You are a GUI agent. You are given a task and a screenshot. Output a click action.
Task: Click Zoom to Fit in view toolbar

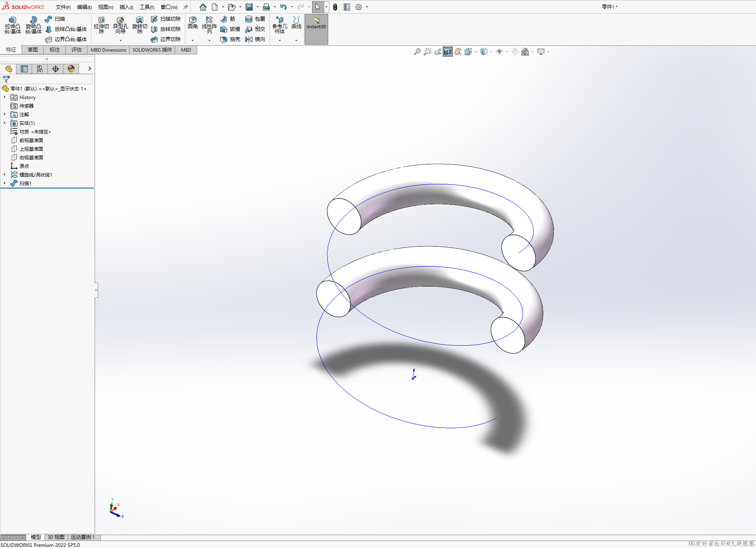[x=417, y=52]
